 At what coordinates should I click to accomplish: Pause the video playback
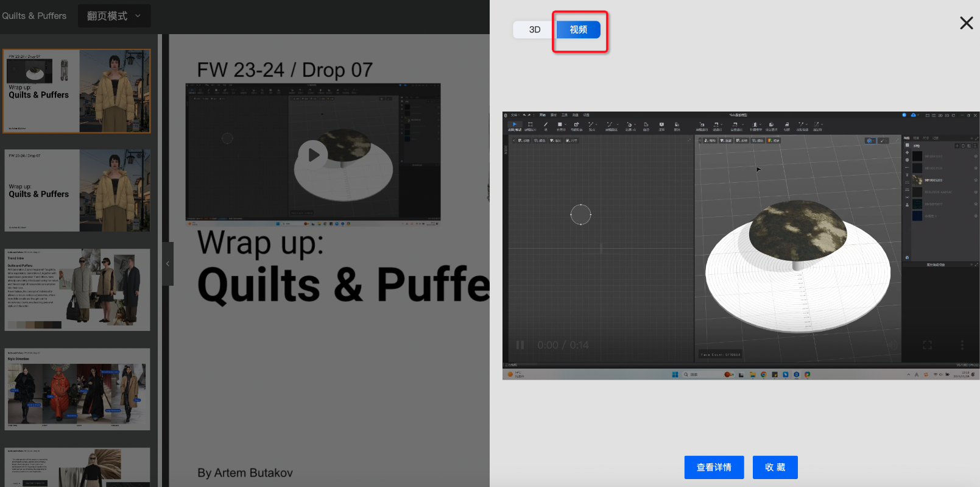click(520, 345)
